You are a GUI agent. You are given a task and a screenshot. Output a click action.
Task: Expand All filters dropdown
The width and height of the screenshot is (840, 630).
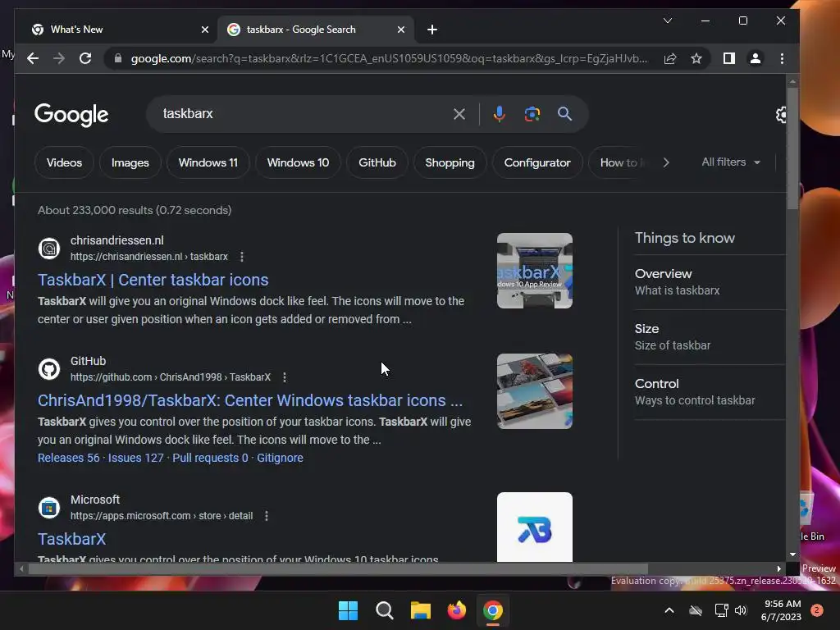pyautogui.click(x=731, y=162)
